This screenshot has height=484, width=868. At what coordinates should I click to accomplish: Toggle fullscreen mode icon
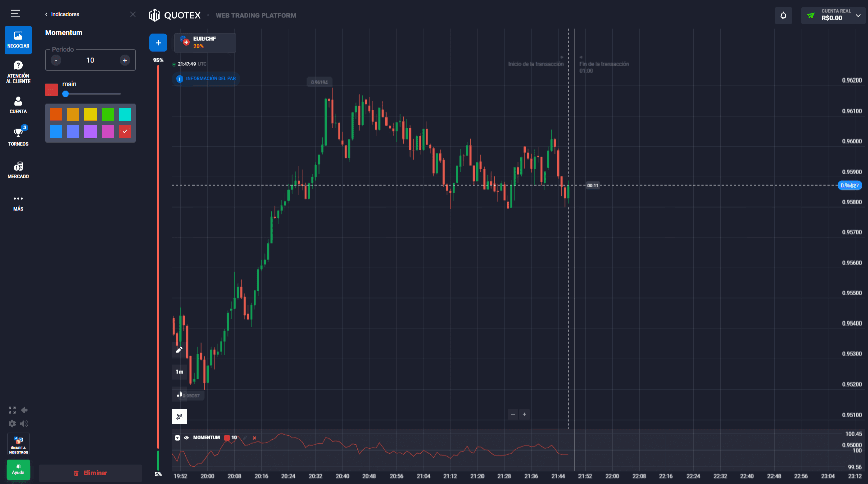point(12,410)
